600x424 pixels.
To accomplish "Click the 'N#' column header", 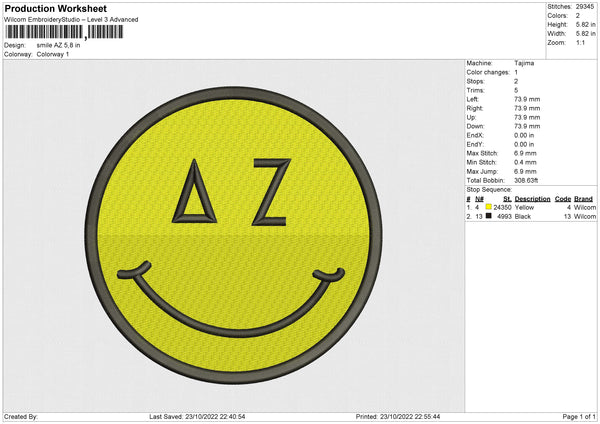I will coord(479,199).
